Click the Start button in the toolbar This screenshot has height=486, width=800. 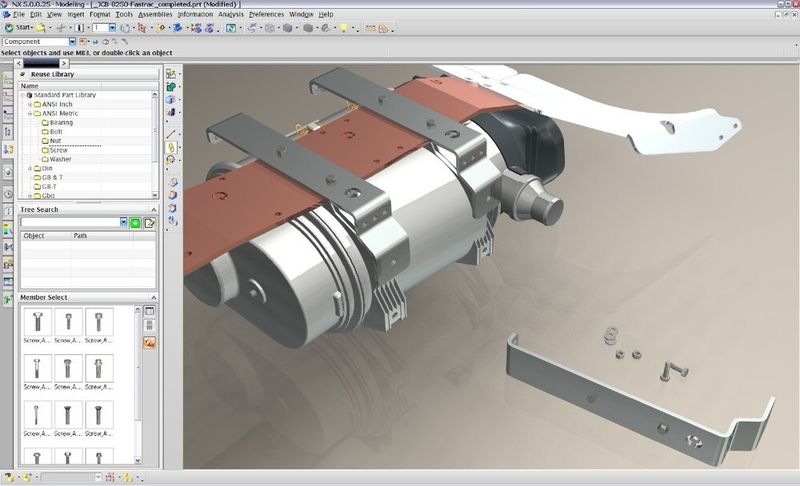[18, 28]
